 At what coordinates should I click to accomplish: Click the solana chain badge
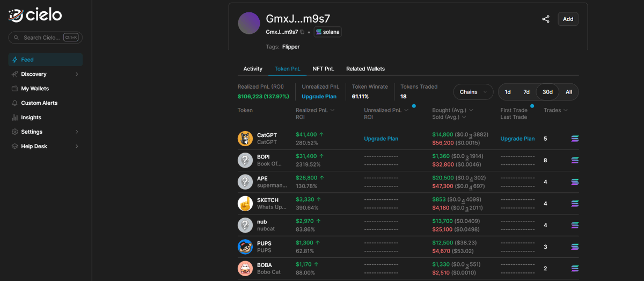click(x=327, y=32)
